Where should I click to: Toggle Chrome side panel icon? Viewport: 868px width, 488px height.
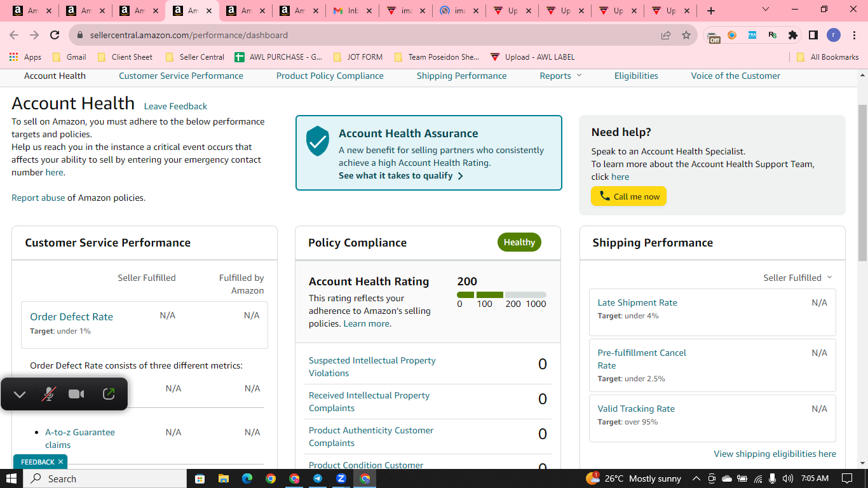813,35
